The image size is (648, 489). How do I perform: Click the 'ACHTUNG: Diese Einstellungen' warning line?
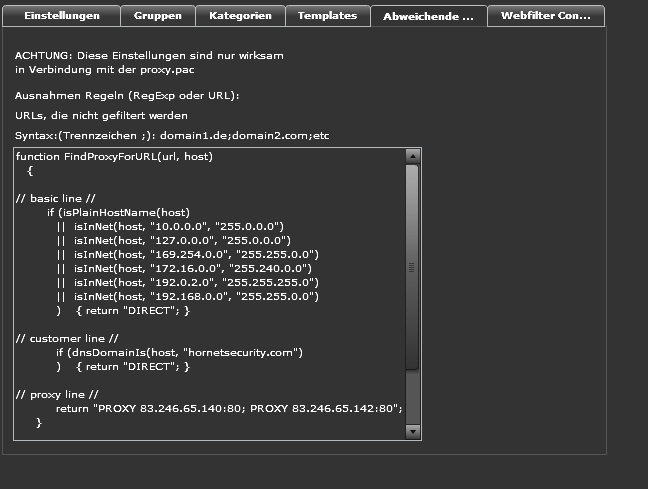click(149, 55)
